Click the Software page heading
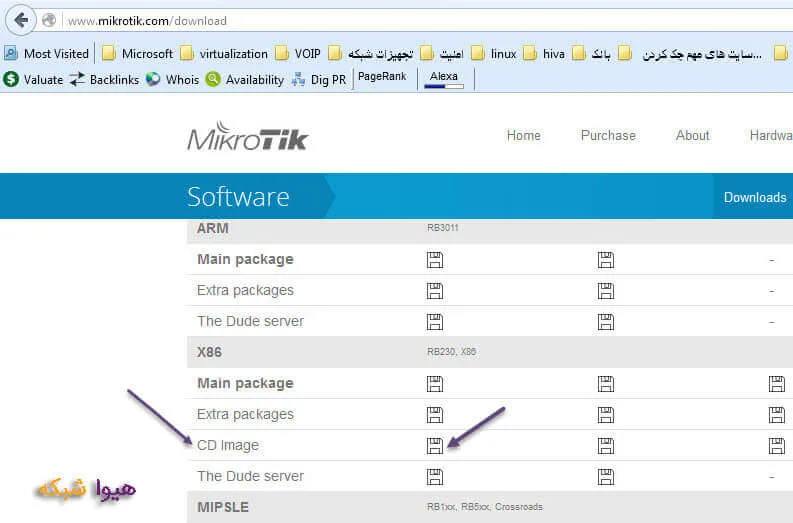 pos(238,197)
